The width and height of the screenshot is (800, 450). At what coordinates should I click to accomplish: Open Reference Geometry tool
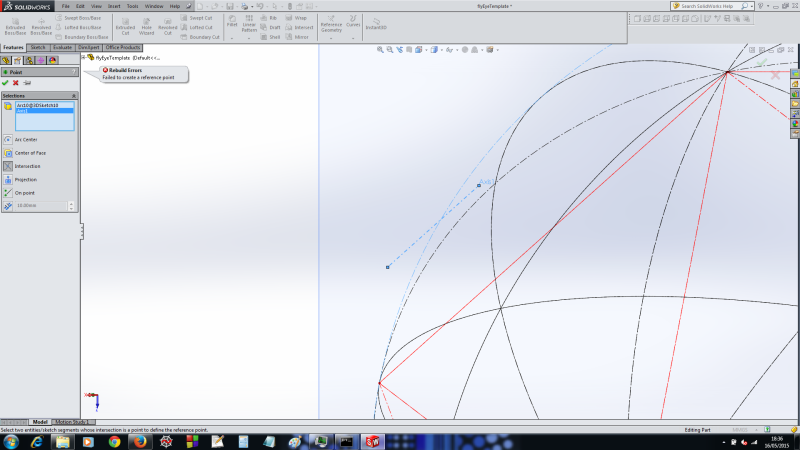(331, 24)
